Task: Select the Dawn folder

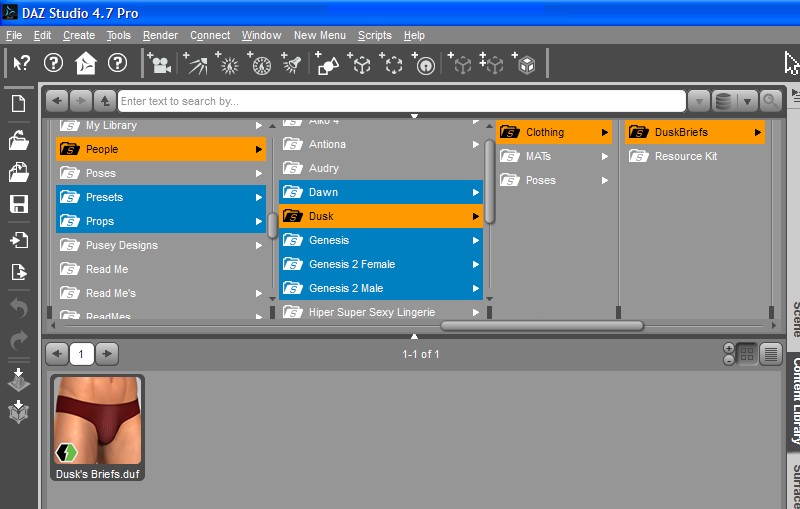Action: 381,192
